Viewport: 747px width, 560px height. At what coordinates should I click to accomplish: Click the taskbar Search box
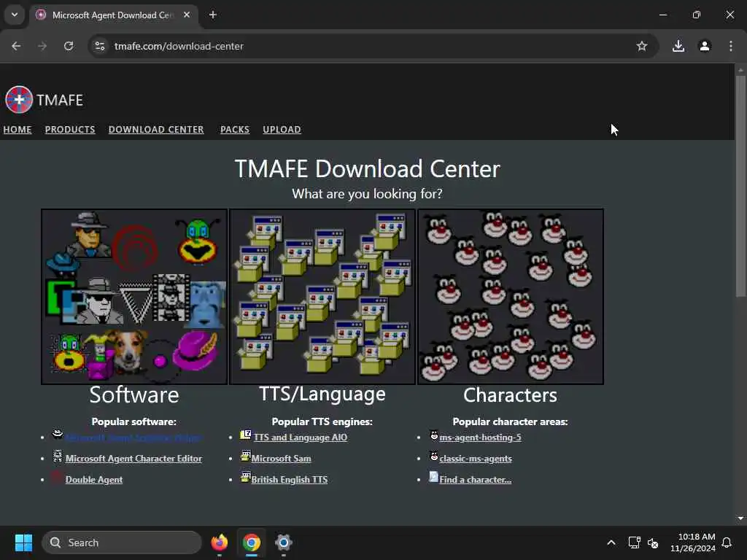(x=122, y=542)
